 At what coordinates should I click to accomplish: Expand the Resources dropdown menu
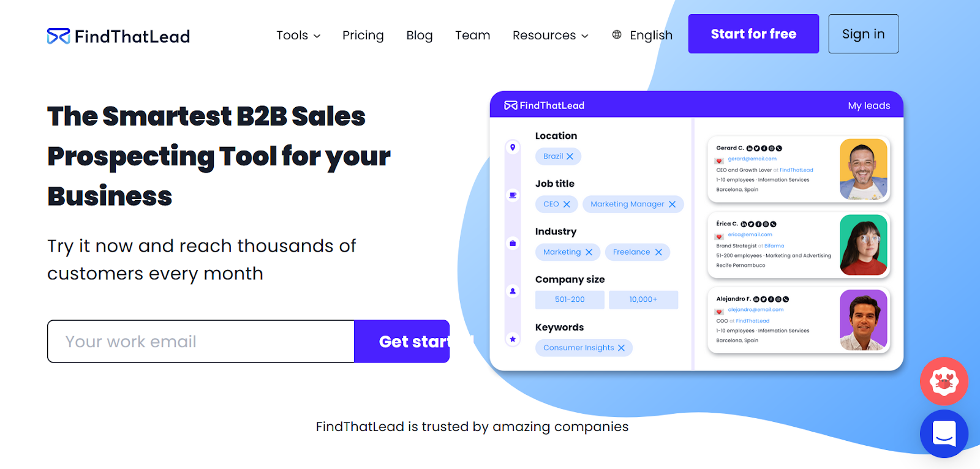point(550,36)
